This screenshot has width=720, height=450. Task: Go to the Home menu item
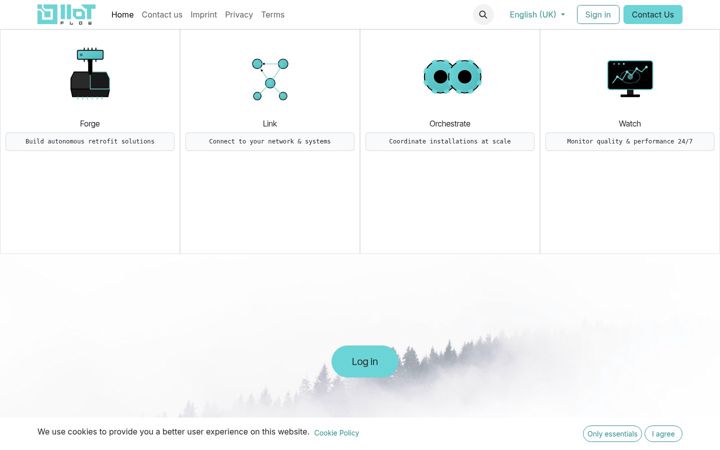(122, 15)
